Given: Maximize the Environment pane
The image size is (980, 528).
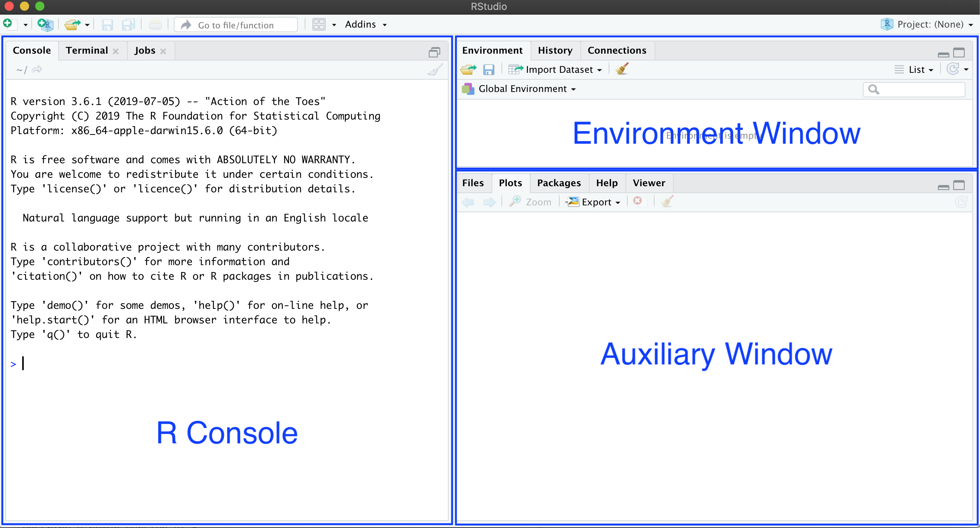Looking at the screenshot, I should 959,52.
